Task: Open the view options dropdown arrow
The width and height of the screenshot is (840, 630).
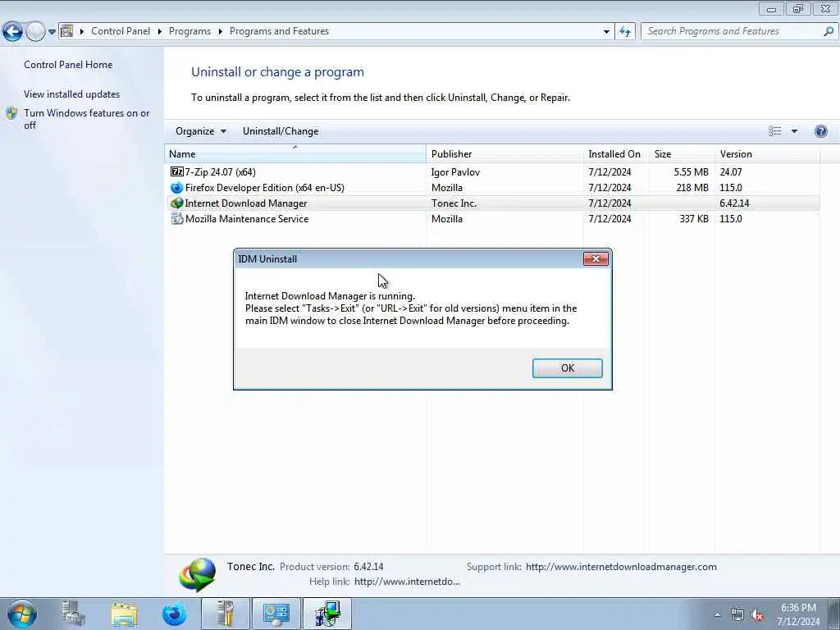Action: point(794,131)
